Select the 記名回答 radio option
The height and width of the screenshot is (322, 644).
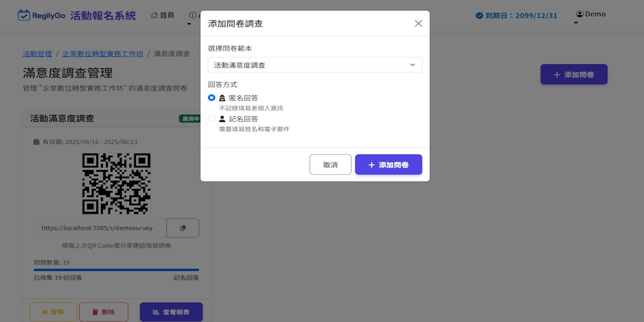point(211,119)
